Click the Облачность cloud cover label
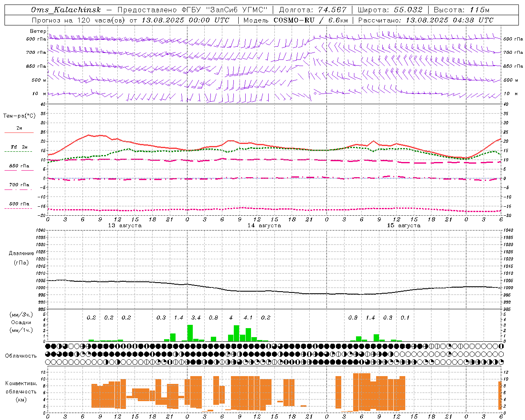The height and width of the screenshot is (420, 525). [21, 356]
